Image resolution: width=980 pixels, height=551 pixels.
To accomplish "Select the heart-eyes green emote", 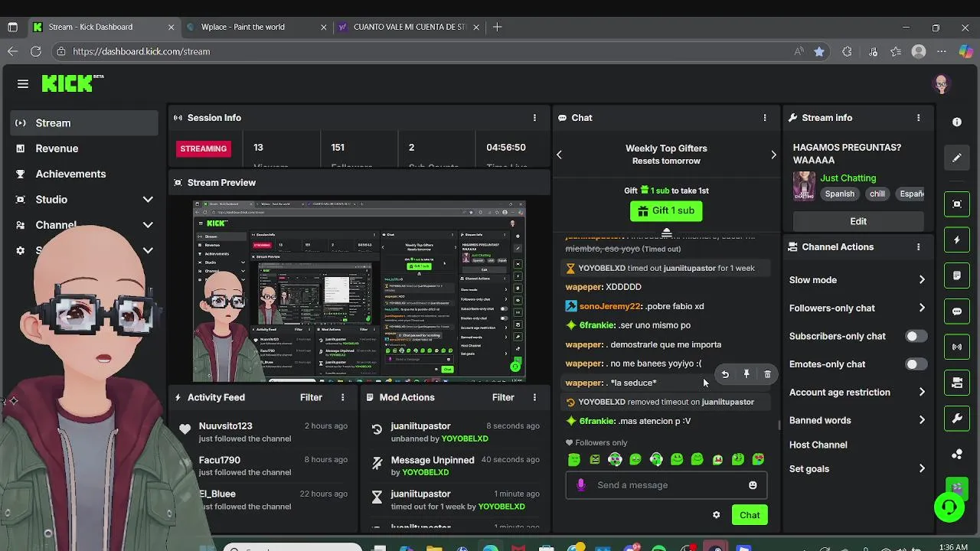I will [x=759, y=460].
